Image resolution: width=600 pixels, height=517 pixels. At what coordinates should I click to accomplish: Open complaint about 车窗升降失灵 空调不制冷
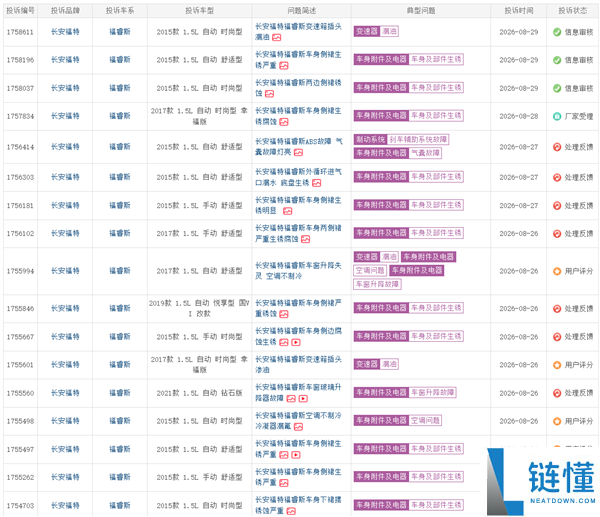(x=298, y=271)
